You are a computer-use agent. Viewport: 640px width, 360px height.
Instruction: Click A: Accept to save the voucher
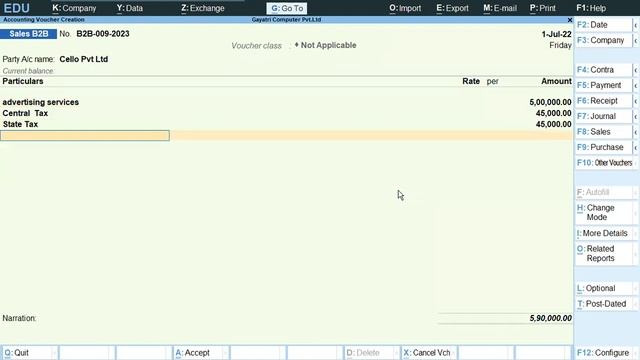(200, 353)
